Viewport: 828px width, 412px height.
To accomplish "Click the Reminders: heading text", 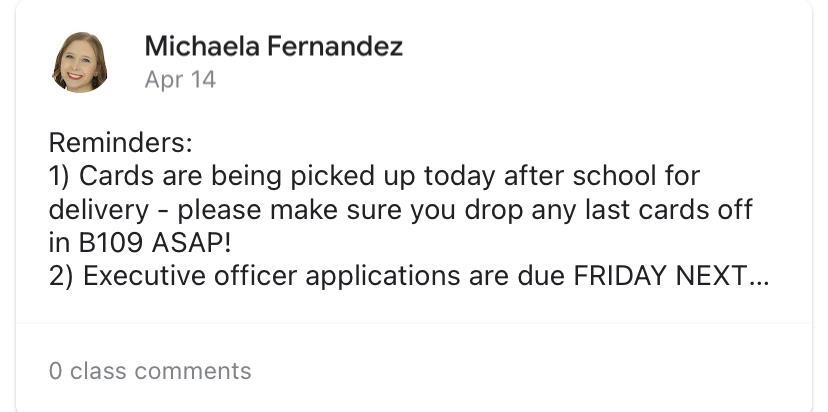I will [x=120, y=142].
